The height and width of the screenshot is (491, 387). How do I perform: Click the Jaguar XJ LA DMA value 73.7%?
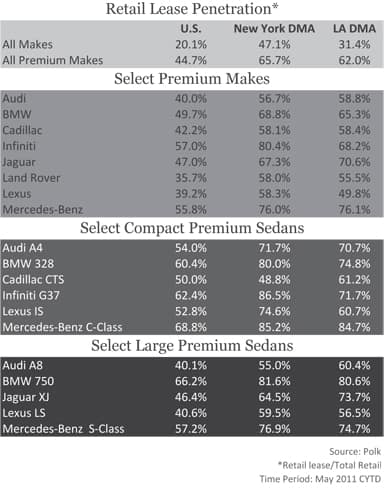[x=354, y=397]
